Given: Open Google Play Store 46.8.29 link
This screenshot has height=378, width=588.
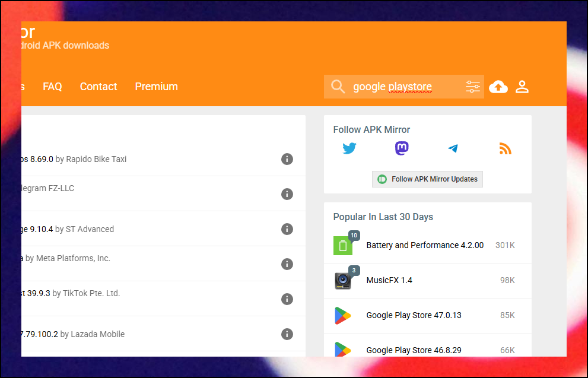Looking at the screenshot, I should pyautogui.click(x=414, y=350).
